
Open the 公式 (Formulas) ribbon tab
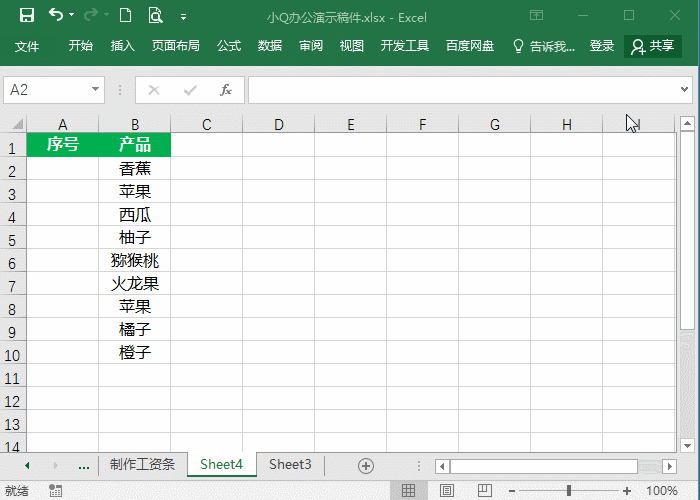click(229, 46)
